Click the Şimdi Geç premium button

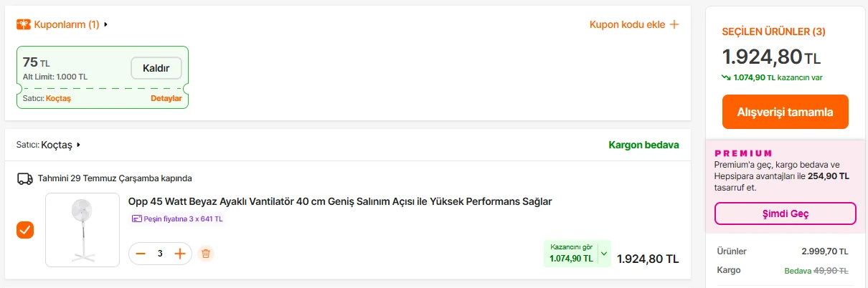coord(786,213)
